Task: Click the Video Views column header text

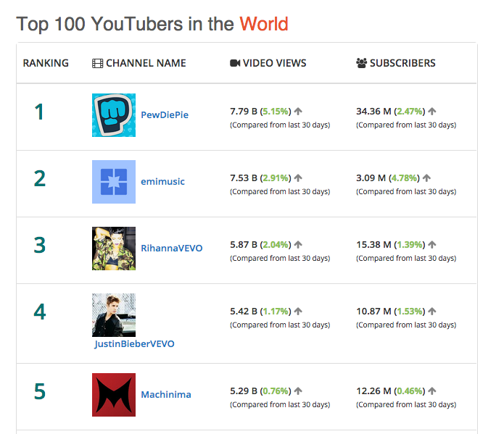Action: pyautogui.click(x=274, y=63)
